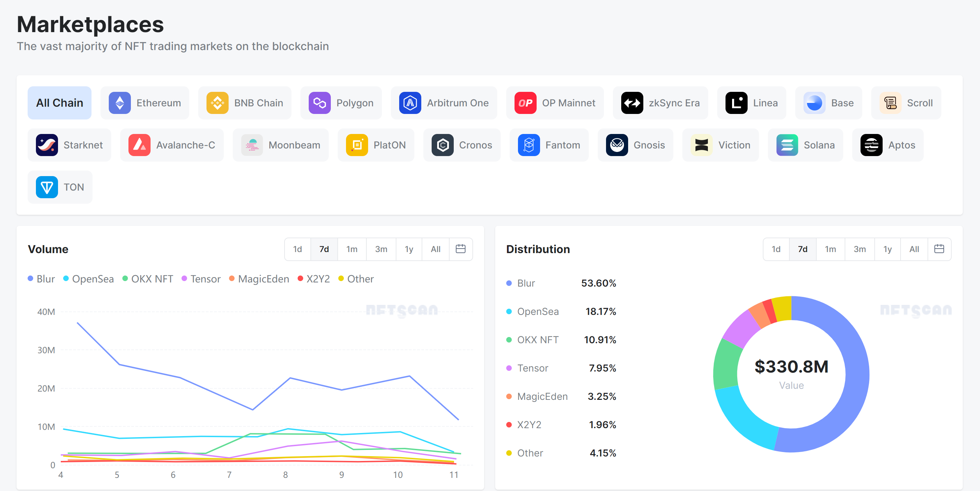The image size is (980, 491).
Task: Set Volume chart range to 1d
Action: click(x=298, y=249)
